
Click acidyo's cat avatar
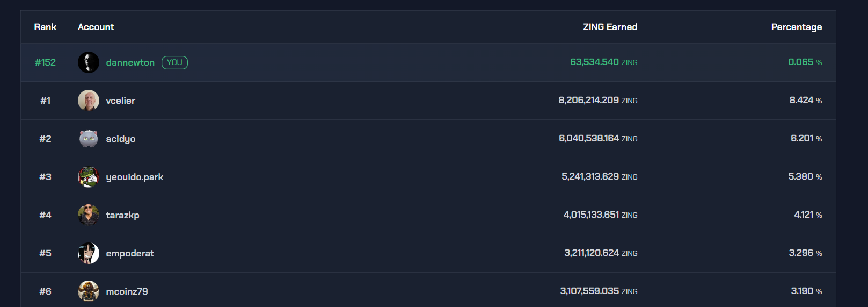[x=89, y=139]
